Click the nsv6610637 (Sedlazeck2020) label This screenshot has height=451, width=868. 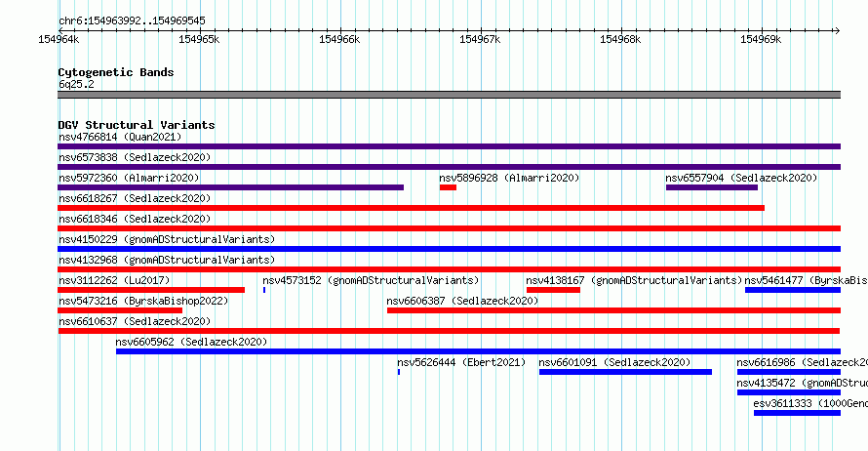pyautogui.click(x=135, y=321)
